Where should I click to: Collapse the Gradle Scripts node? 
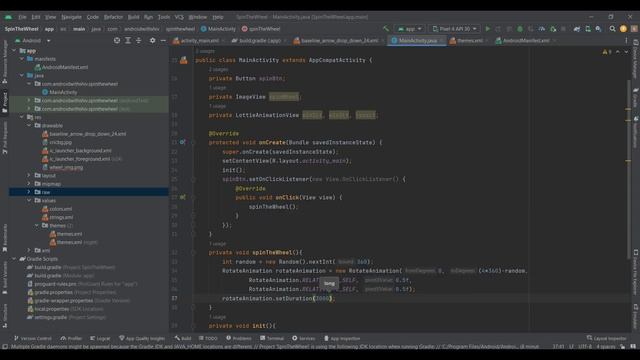point(15,259)
